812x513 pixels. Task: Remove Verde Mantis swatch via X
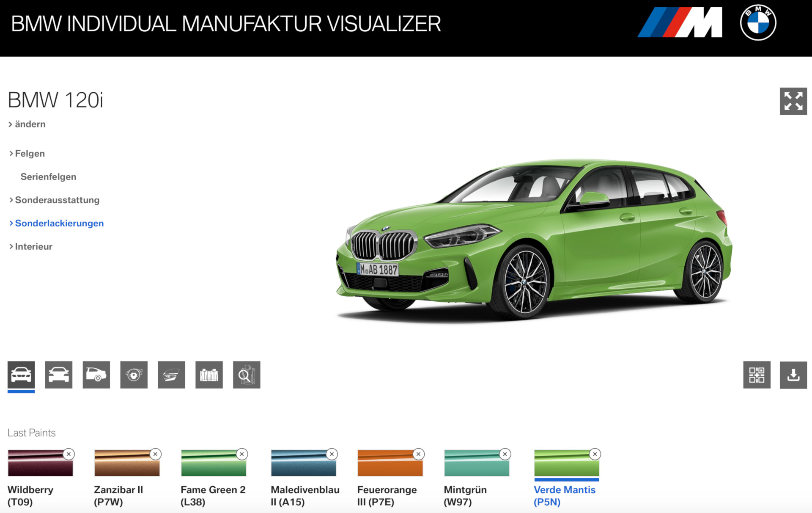tap(595, 454)
